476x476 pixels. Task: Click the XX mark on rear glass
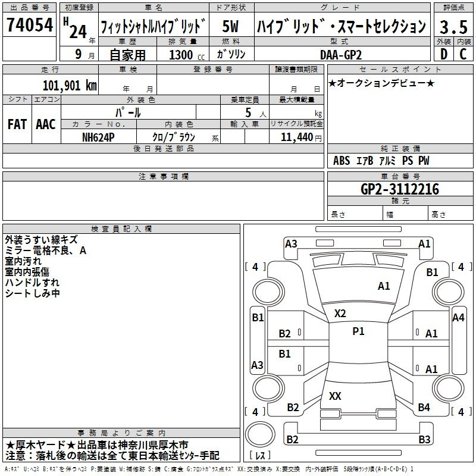point(335,396)
